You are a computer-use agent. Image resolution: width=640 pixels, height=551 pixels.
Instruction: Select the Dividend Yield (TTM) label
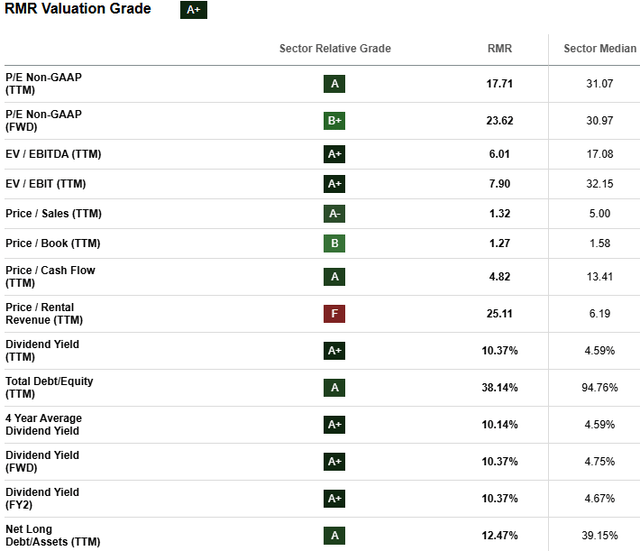[x=42, y=350]
